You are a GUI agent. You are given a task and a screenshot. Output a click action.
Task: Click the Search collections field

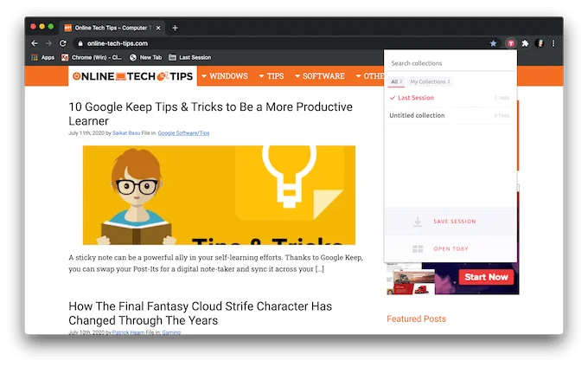click(450, 63)
